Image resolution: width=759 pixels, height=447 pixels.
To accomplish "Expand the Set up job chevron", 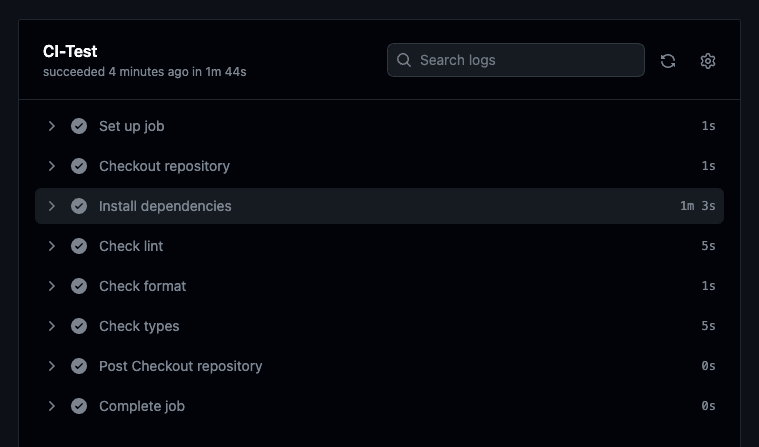I will click(52, 126).
